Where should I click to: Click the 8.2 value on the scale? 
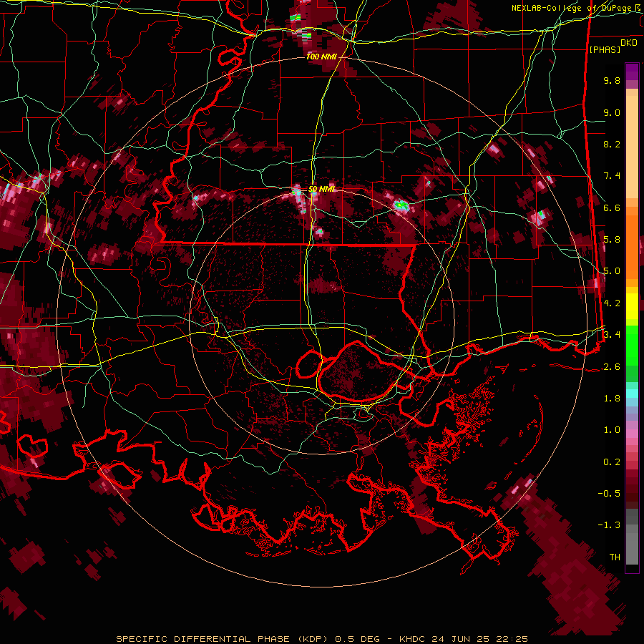(612, 144)
